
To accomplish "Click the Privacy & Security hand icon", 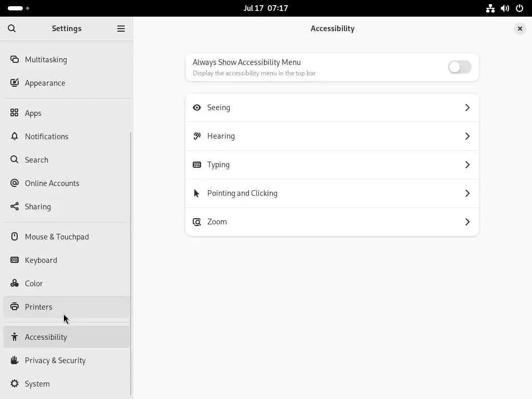I will [14, 361].
